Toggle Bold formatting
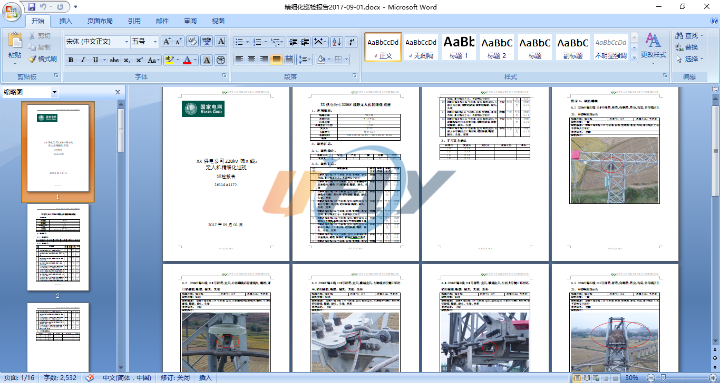The image size is (720, 383). [x=71, y=60]
